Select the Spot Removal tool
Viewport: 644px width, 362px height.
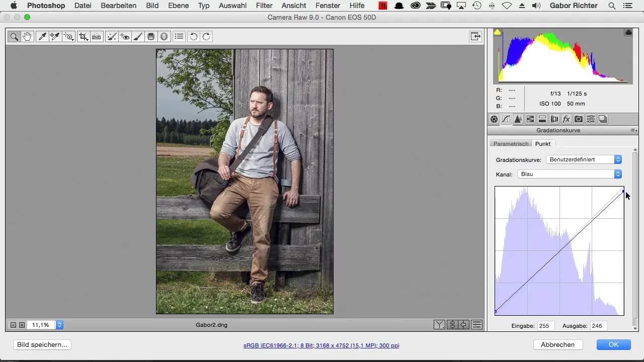coord(112,37)
